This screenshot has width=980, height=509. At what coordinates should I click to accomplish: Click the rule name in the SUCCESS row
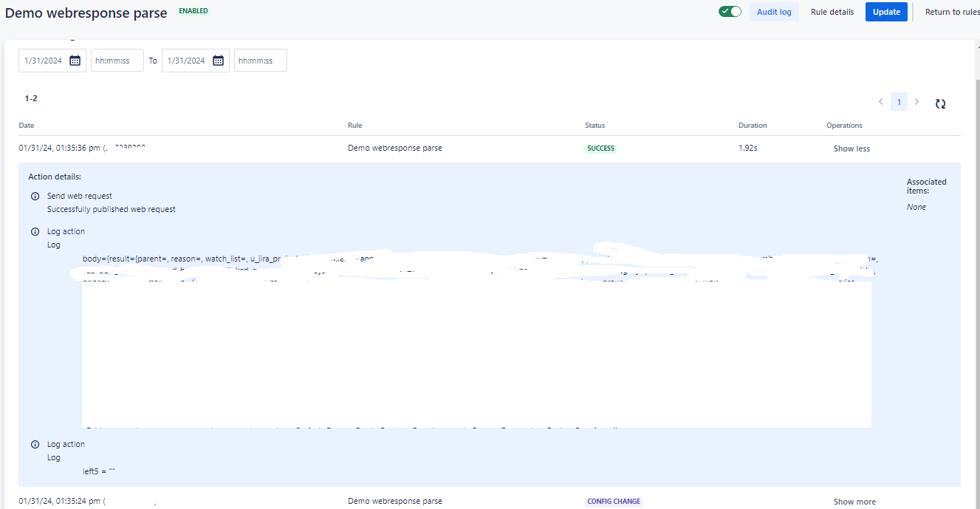pyautogui.click(x=395, y=148)
